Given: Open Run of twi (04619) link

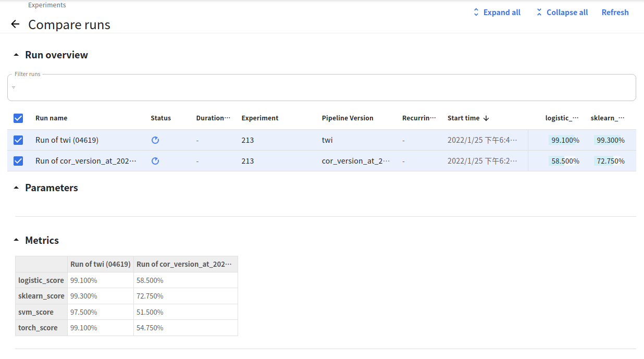Looking at the screenshot, I should (x=67, y=140).
